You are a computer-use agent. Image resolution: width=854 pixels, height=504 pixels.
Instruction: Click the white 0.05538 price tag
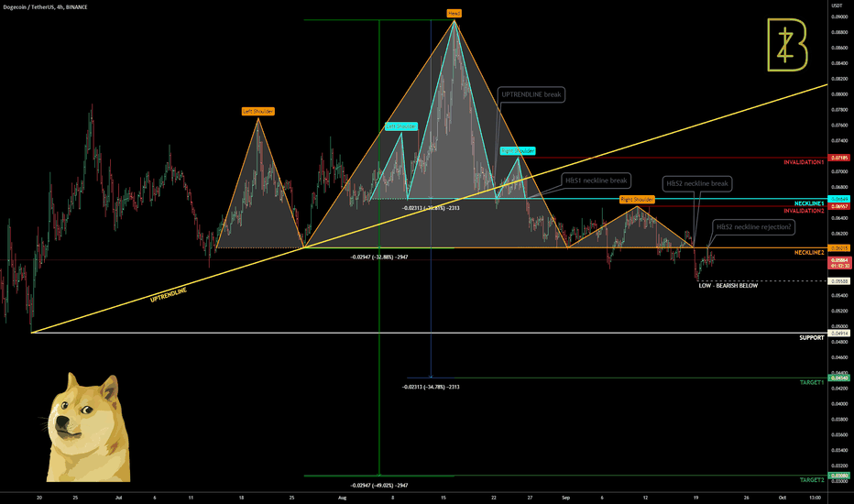coord(838,281)
